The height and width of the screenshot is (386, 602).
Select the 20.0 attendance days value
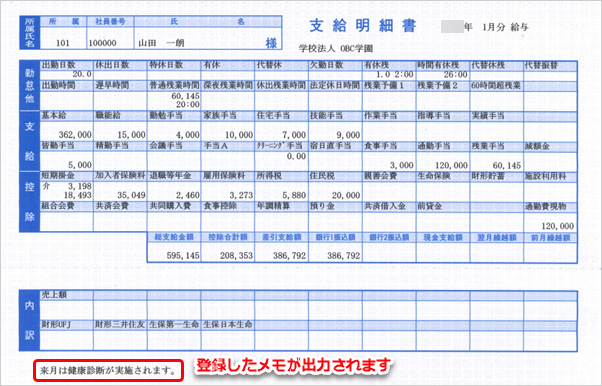pyautogui.click(x=82, y=74)
